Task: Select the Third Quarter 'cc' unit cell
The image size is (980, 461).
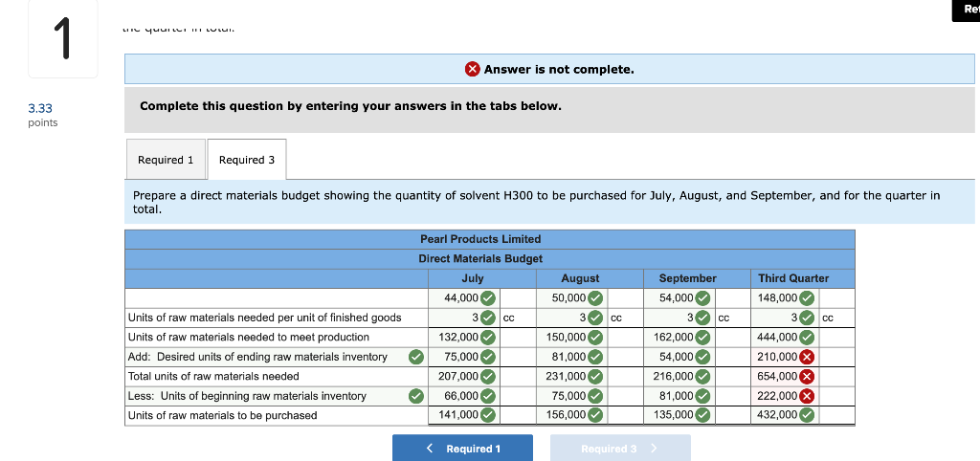Action: click(x=836, y=318)
